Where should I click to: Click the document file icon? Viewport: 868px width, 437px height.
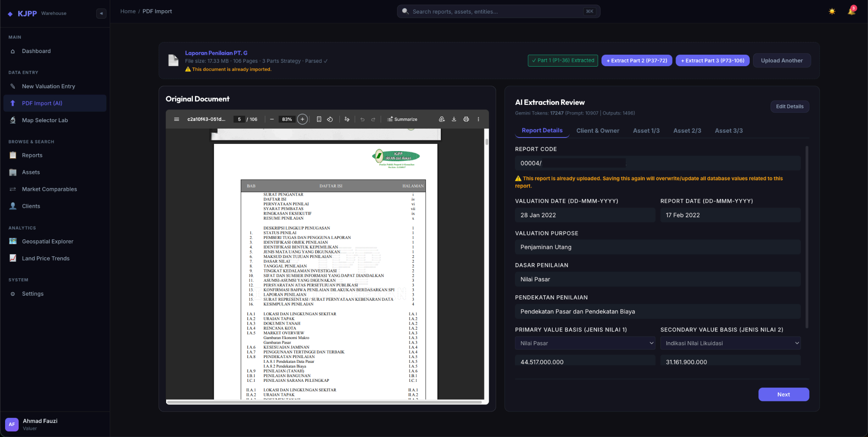tap(173, 60)
